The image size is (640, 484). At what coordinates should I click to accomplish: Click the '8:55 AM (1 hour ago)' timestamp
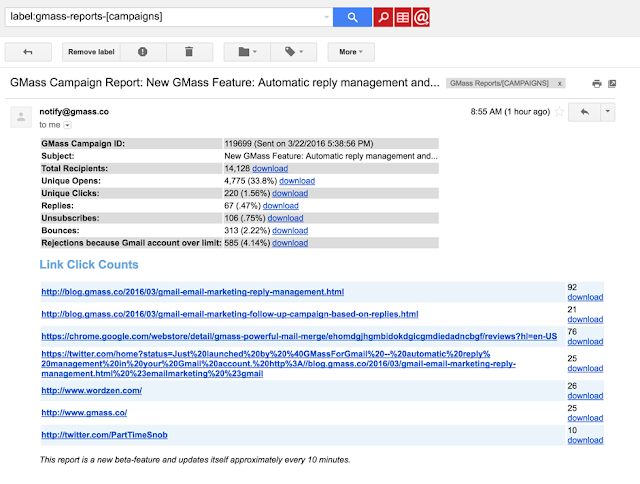point(510,111)
